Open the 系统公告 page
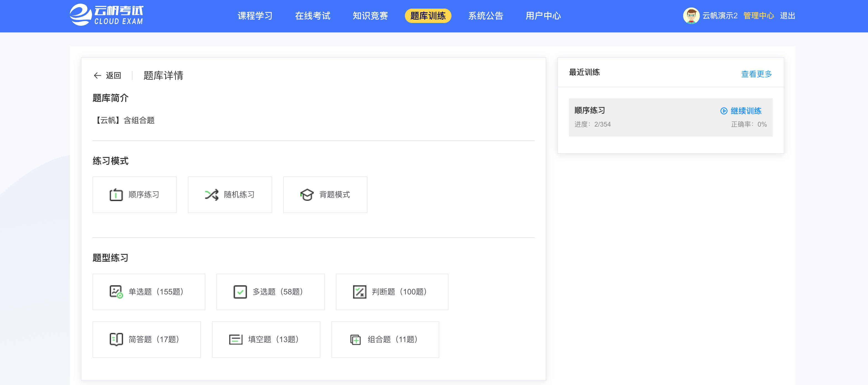This screenshot has height=385, width=868. (486, 16)
